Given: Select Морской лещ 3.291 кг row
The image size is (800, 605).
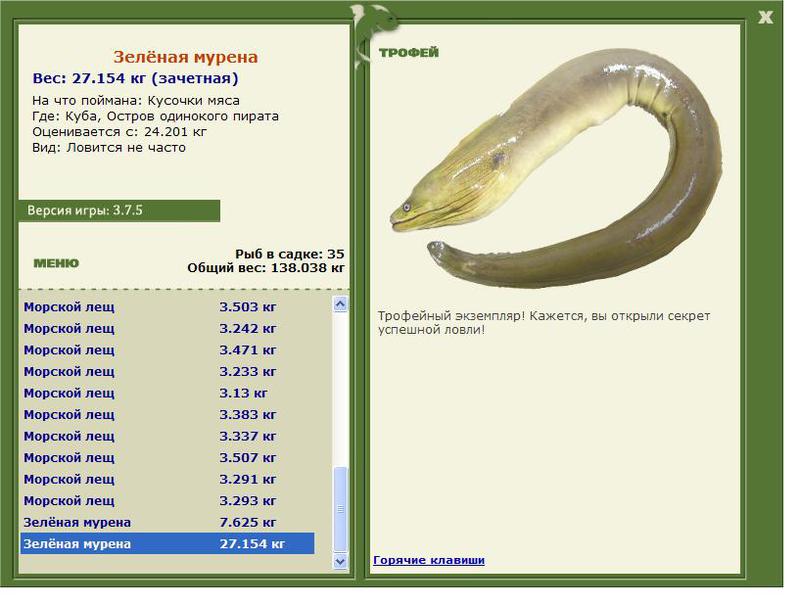Looking at the screenshot, I should 167,480.
